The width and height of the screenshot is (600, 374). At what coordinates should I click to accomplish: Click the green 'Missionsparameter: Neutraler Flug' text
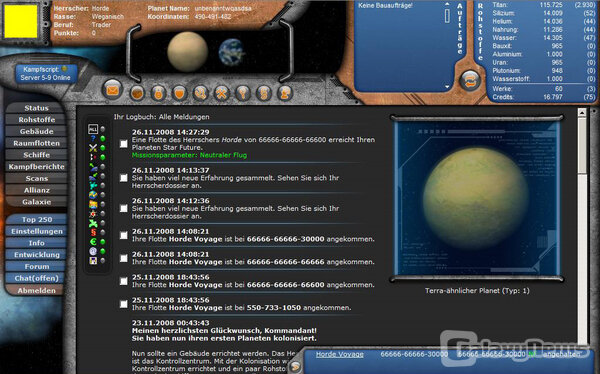189,155
